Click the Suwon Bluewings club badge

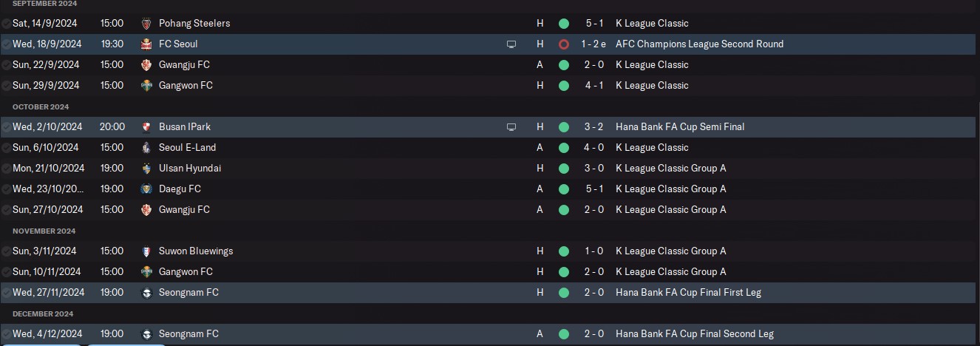pyautogui.click(x=146, y=251)
